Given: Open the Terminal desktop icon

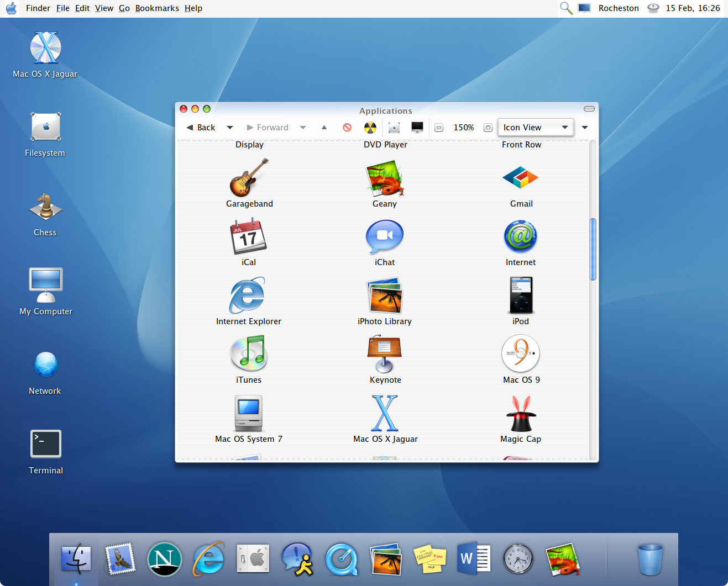Looking at the screenshot, I should click(46, 444).
